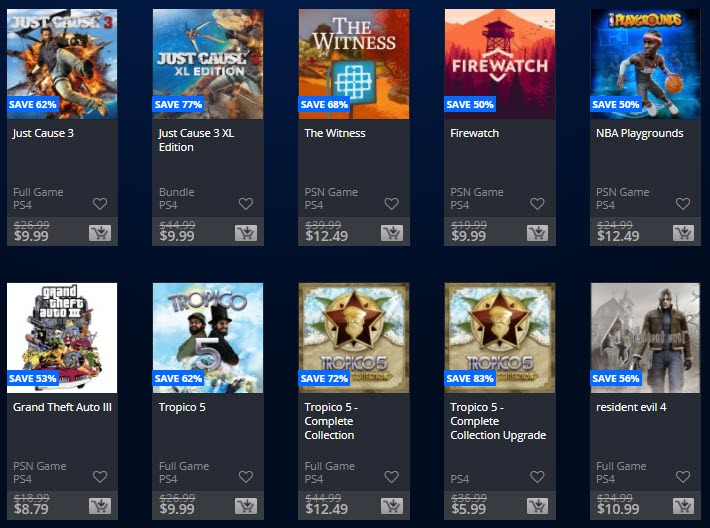Viewport: 710px width, 528px height.
Task: Toggle wishlist heart for Tropico 5 Complete Collection
Action: coord(392,476)
